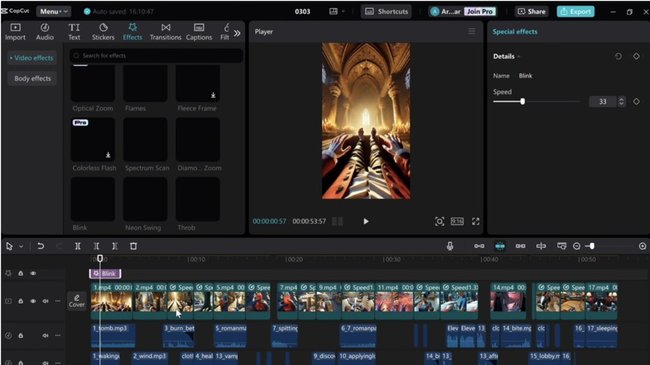Click the delete trash icon in timeline toolbar
This screenshot has width=650, height=365.
click(x=133, y=246)
